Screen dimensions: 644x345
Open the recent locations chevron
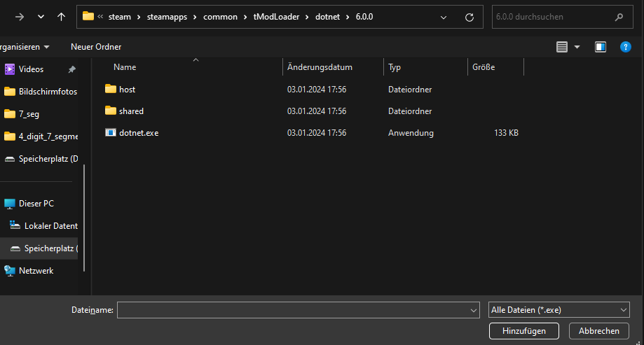click(41, 17)
